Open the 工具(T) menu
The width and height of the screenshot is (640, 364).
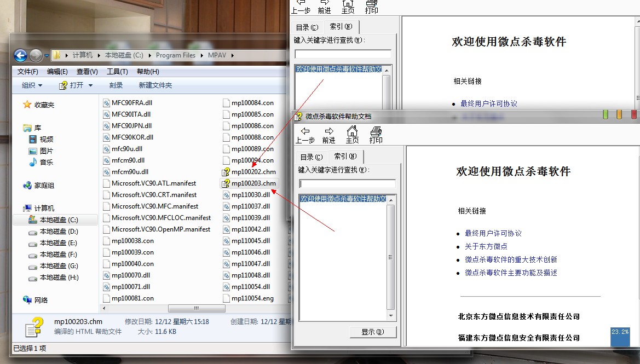tap(118, 72)
